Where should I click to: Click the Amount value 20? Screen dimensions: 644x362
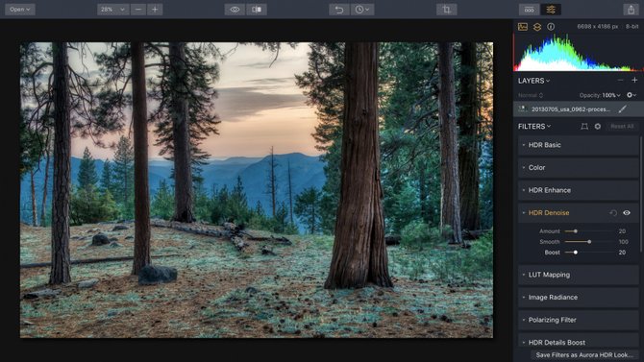(x=622, y=231)
